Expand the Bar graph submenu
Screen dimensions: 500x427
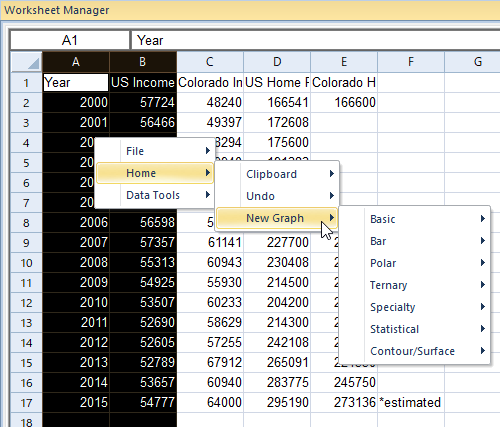(414, 241)
